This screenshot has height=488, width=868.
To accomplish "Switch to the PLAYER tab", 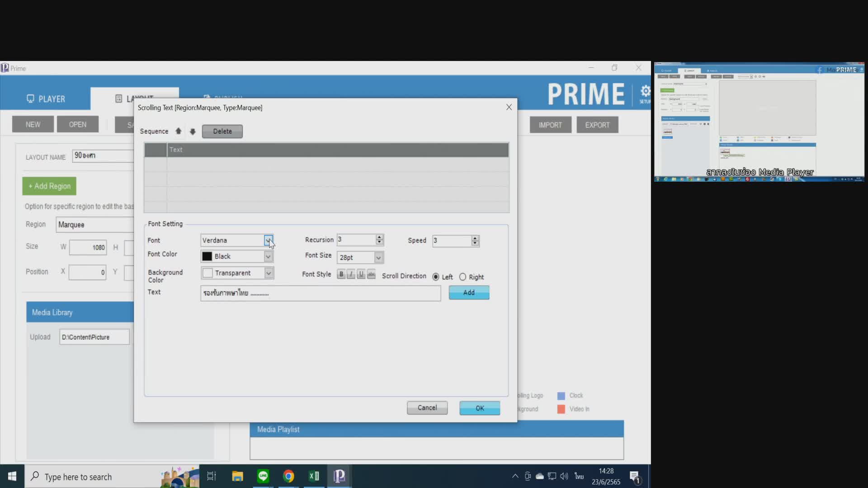I will [46, 99].
